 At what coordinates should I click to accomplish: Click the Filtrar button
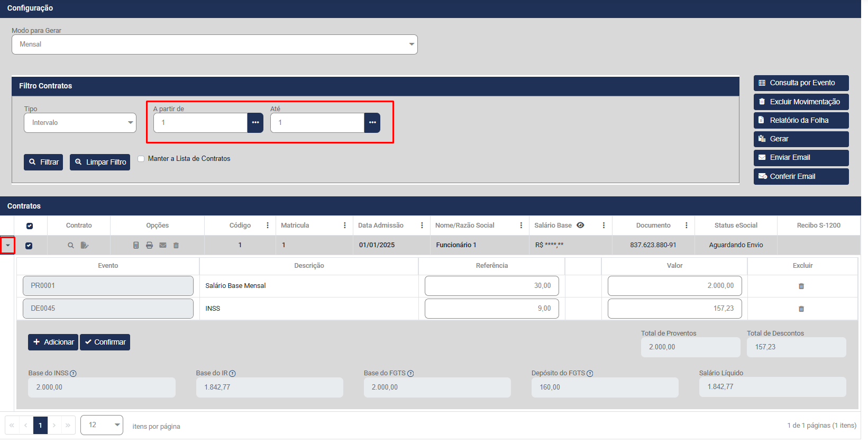point(43,163)
